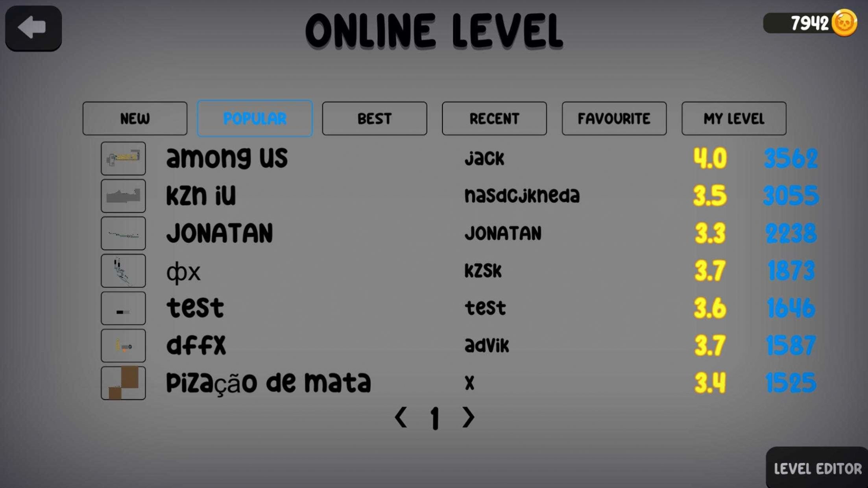Select the φx level thumbnail
This screenshot has height=488, width=868.
(x=123, y=271)
